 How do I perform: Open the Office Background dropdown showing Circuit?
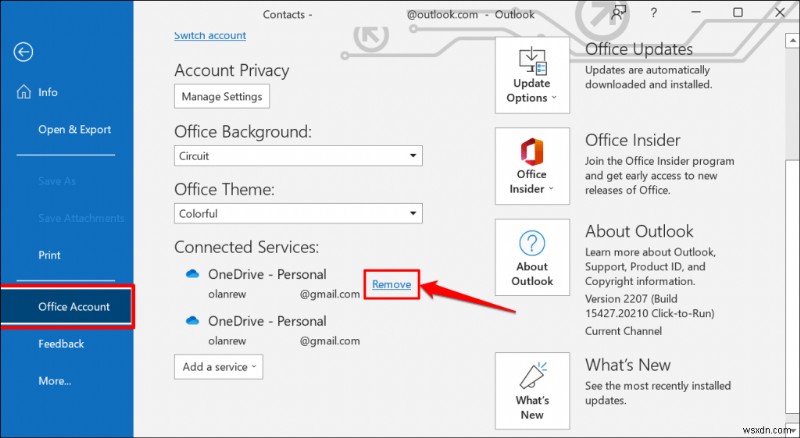click(x=298, y=156)
